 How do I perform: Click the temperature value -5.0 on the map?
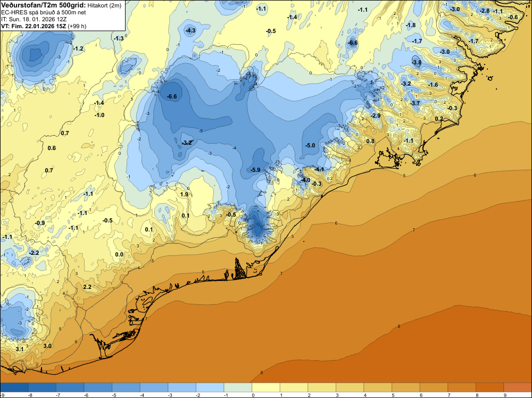(310, 145)
